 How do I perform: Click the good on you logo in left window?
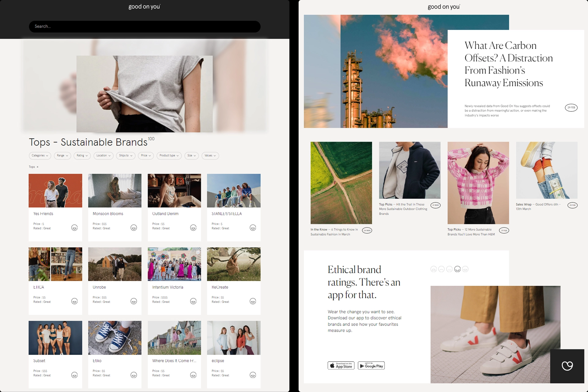(144, 7)
